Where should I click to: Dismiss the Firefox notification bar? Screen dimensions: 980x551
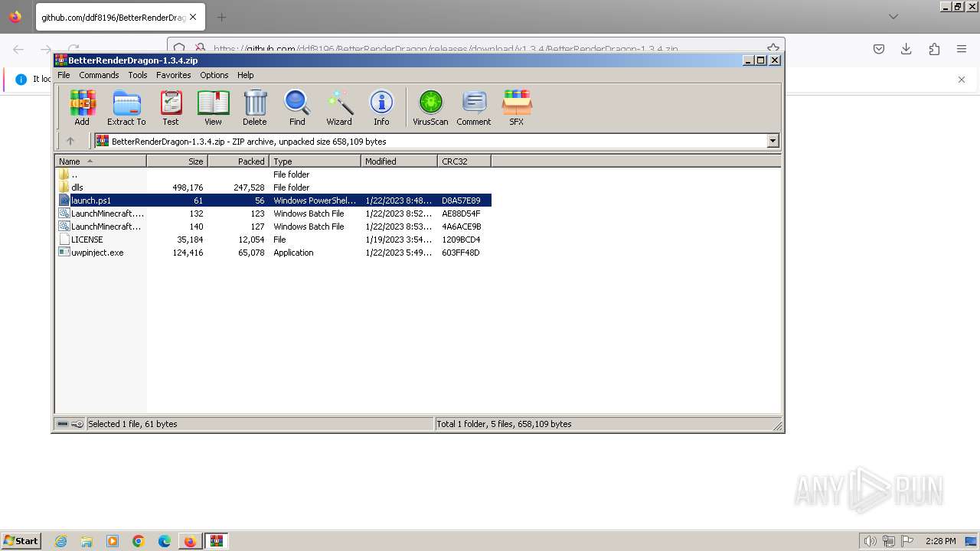click(x=962, y=80)
